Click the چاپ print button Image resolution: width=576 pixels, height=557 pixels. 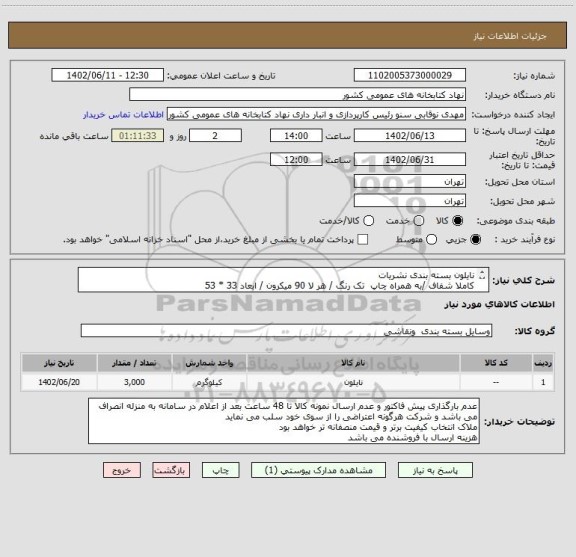[x=220, y=470]
